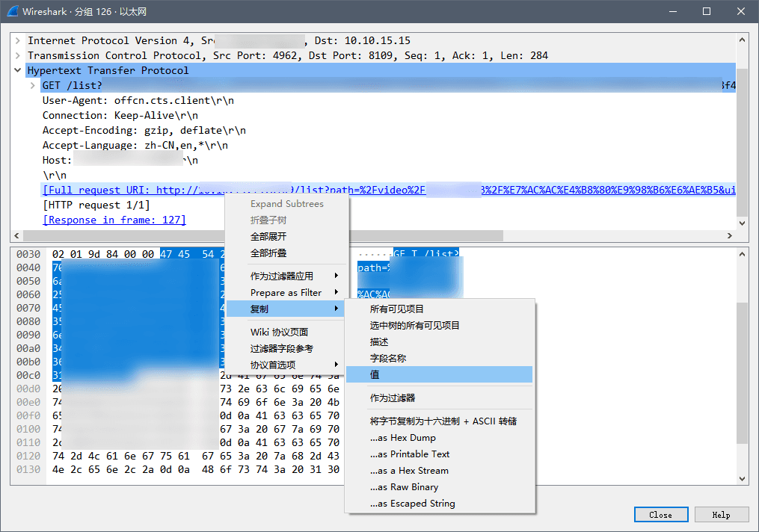Choose 全部展开 in the context menu
The image size is (759, 532).
[x=286, y=237]
